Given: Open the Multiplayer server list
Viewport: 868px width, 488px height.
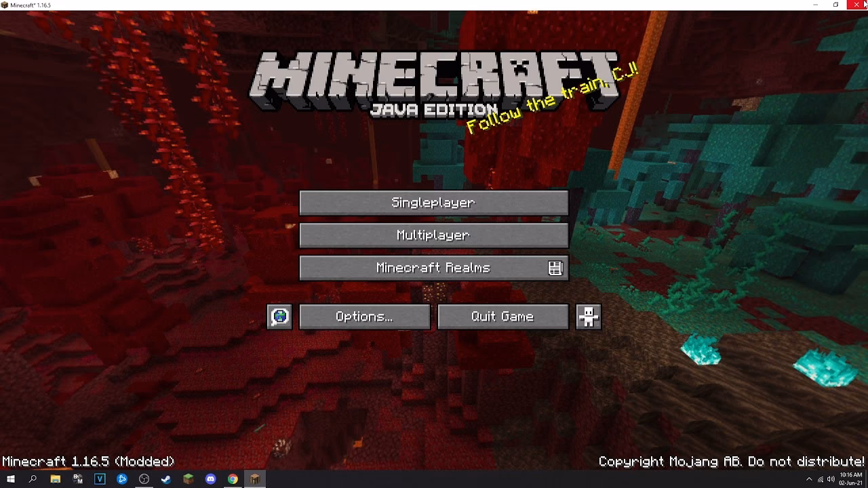Looking at the screenshot, I should [433, 235].
